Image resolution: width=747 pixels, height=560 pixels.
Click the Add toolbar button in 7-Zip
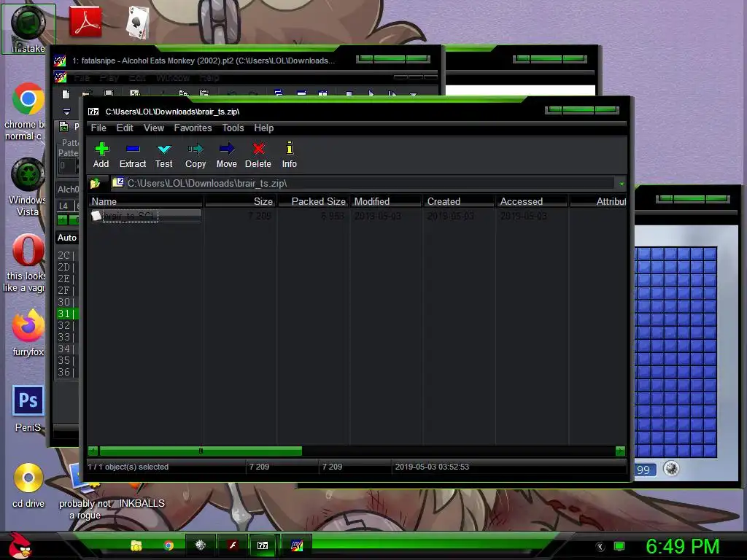101,155
